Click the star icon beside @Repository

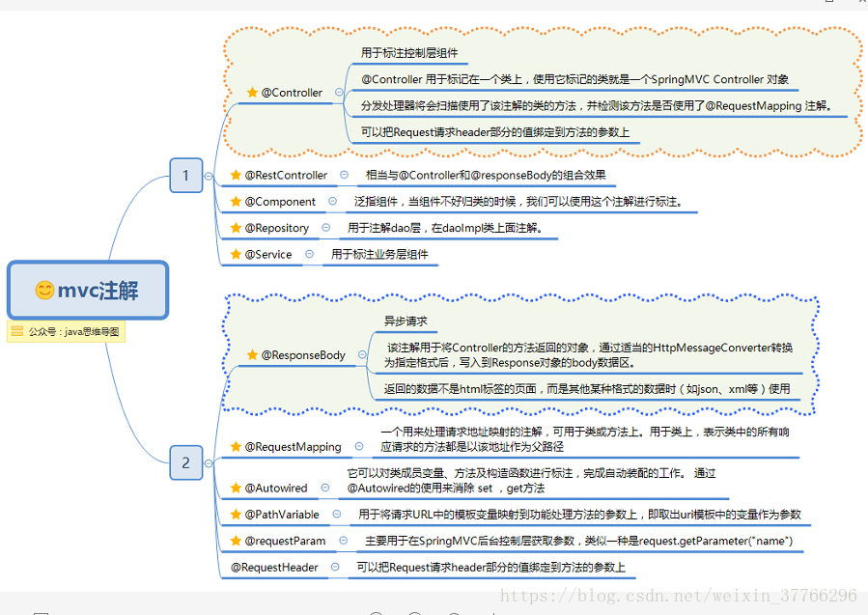(236, 228)
